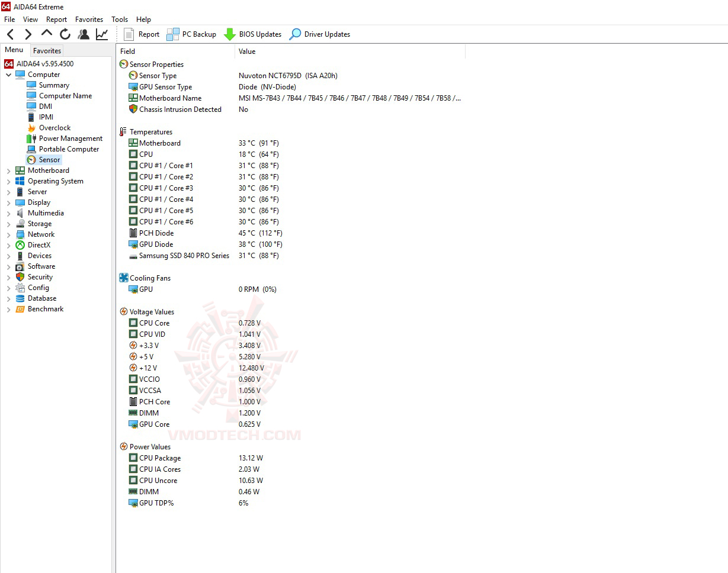Click the Back navigation arrow
Viewport: 728px width, 573px height.
click(x=10, y=34)
